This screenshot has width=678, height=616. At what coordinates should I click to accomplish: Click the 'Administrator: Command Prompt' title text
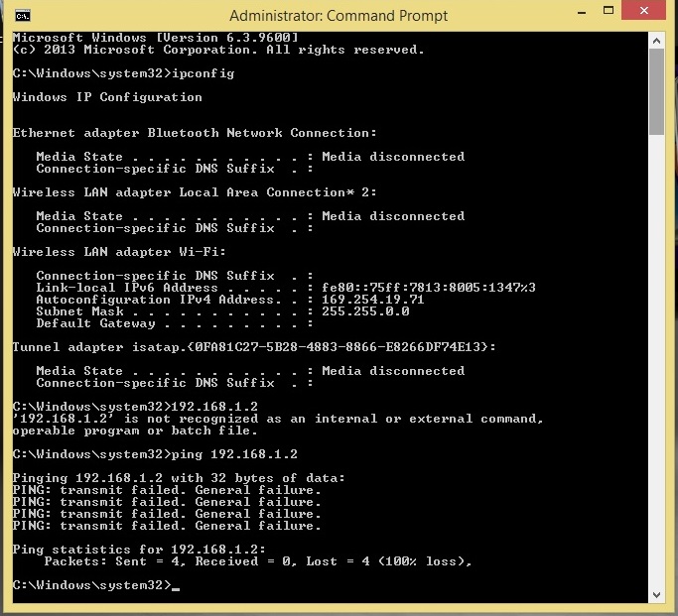[x=339, y=16]
